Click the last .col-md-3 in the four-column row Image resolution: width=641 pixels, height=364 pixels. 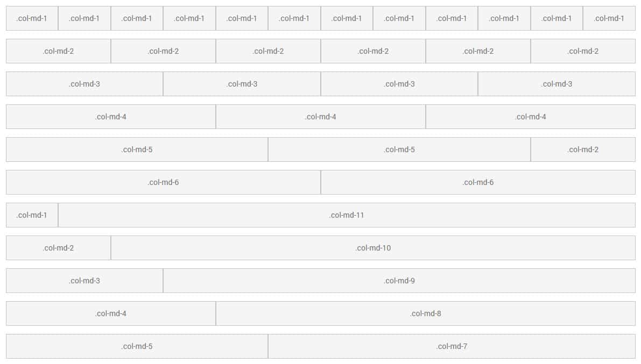click(x=557, y=84)
